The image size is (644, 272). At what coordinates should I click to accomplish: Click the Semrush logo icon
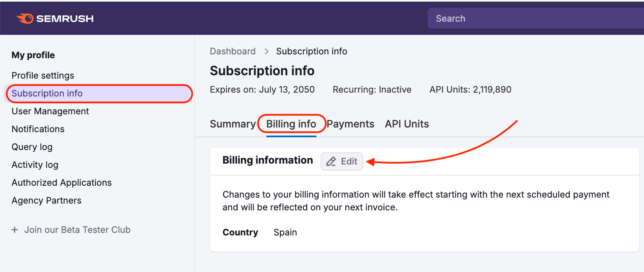click(25, 18)
